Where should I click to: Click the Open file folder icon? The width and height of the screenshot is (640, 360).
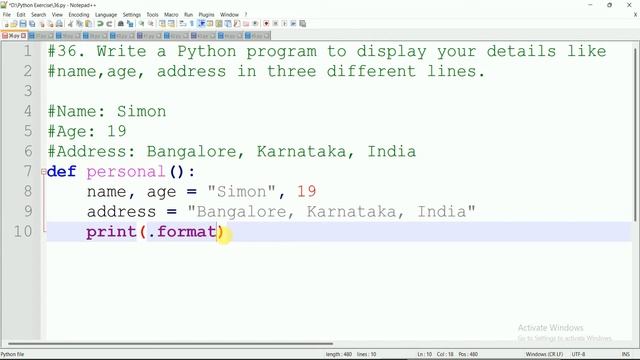[14, 24]
